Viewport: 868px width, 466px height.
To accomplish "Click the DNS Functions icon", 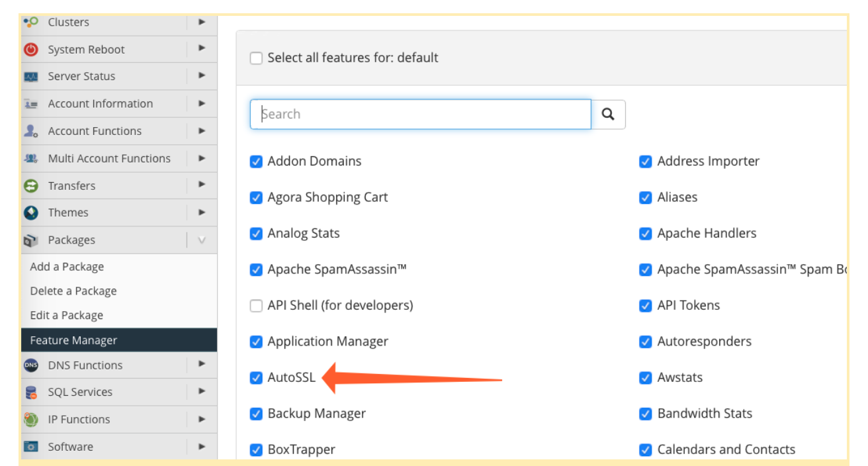I will [x=31, y=365].
